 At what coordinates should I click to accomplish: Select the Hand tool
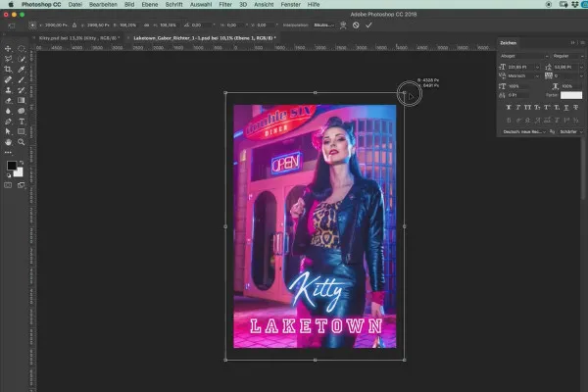9,141
